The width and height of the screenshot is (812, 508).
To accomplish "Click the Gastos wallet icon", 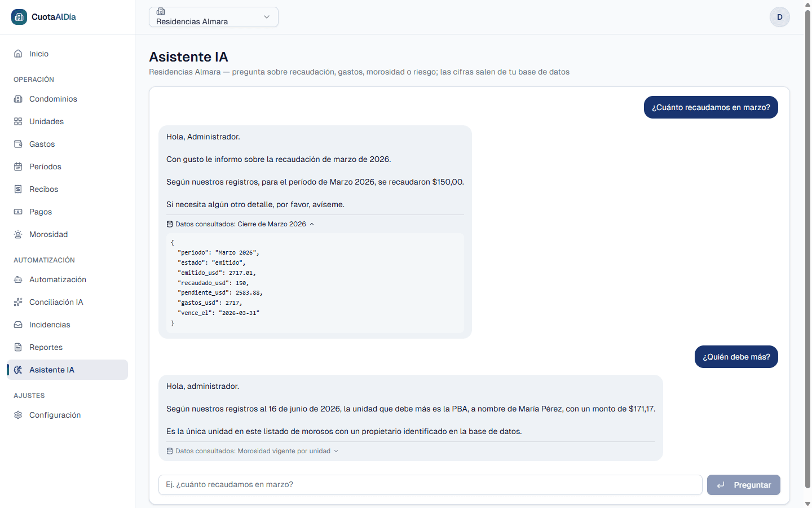I will (18, 144).
